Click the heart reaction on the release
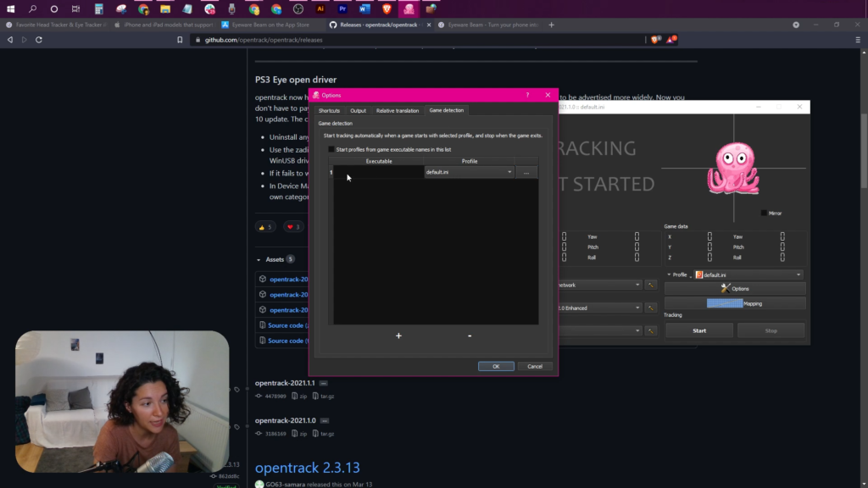This screenshot has width=868, height=488. (293, 227)
